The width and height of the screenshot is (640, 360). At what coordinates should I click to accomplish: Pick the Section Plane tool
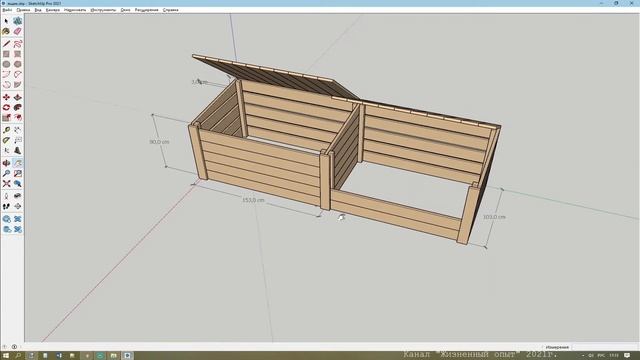pos(18,207)
